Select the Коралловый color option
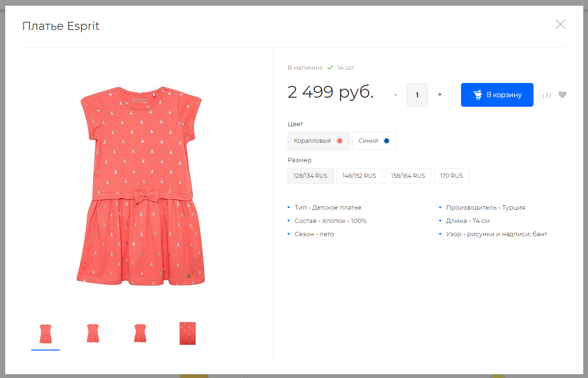 [318, 141]
